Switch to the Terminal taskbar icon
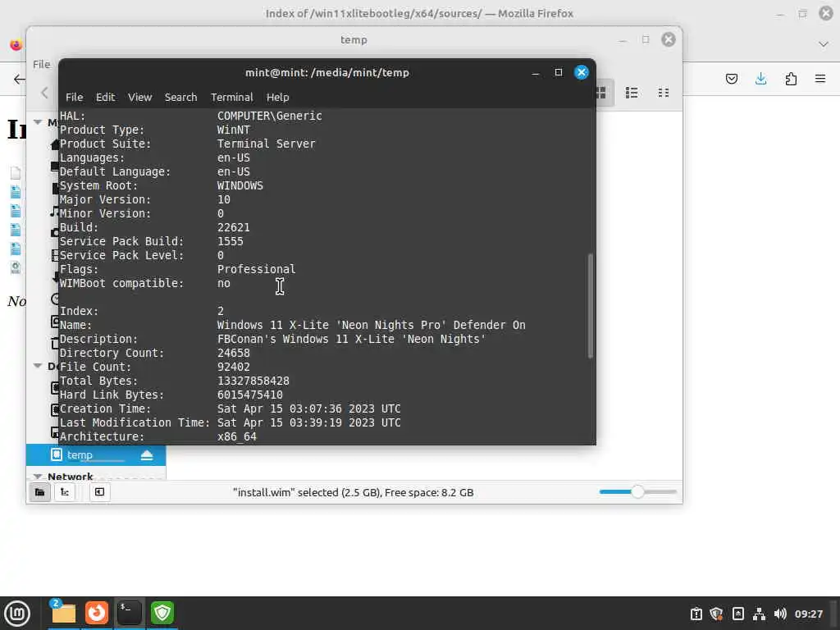Viewport: 840px width, 630px height. pyautogui.click(x=129, y=613)
